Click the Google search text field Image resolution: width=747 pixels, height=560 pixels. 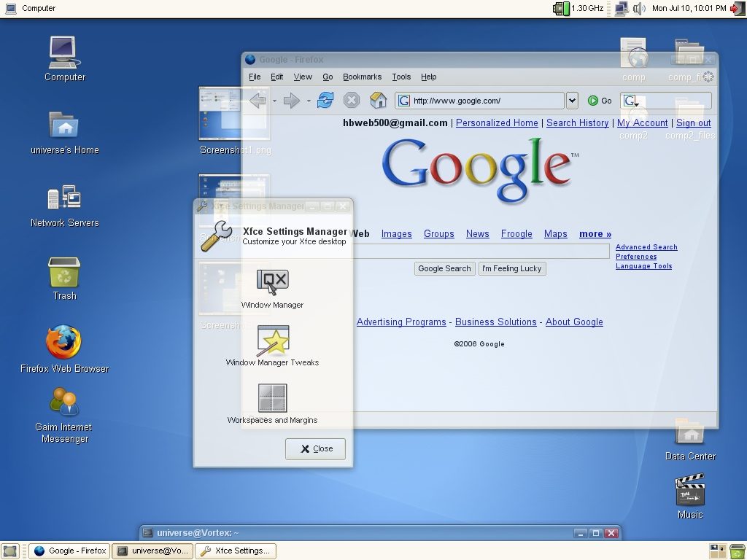(480, 251)
